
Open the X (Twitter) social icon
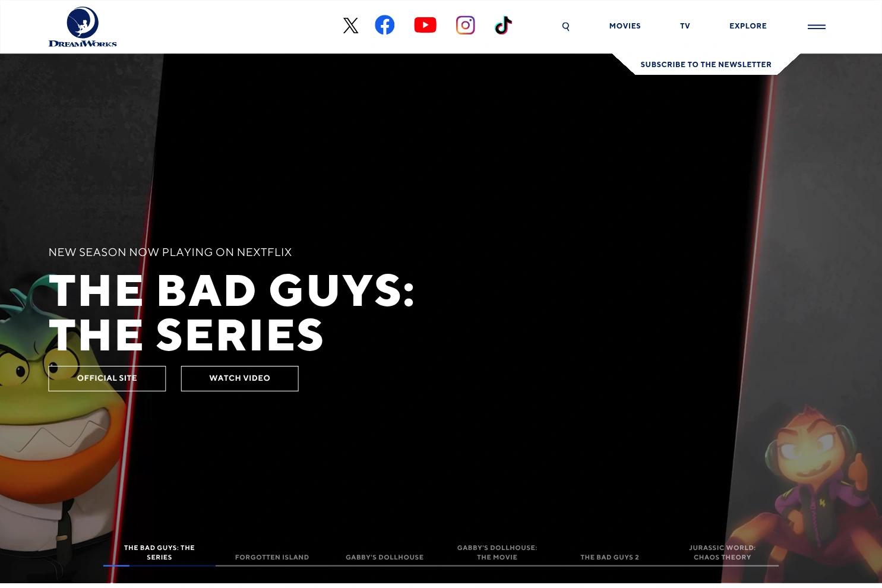click(350, 26)
